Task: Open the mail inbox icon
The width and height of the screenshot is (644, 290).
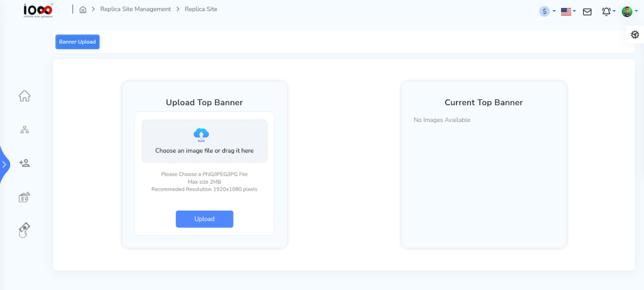Action: (x=587, y=11)
